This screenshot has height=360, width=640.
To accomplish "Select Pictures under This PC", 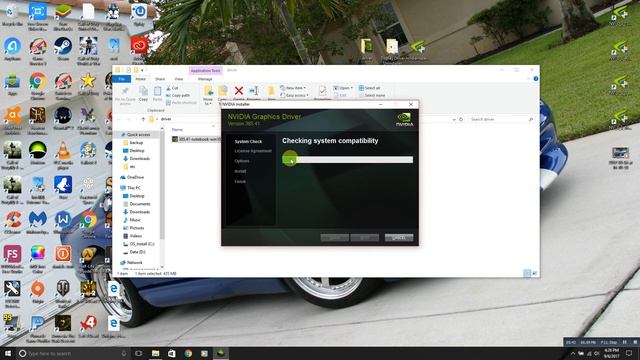I will (133, 228).
